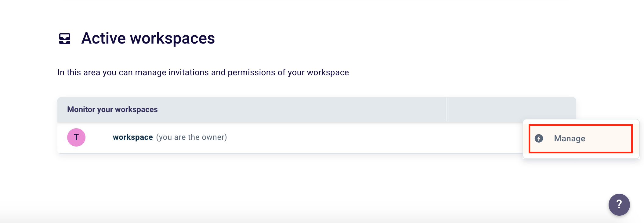Select the workspace owner avatar badge
644x223 pixels.
[76, 137]
